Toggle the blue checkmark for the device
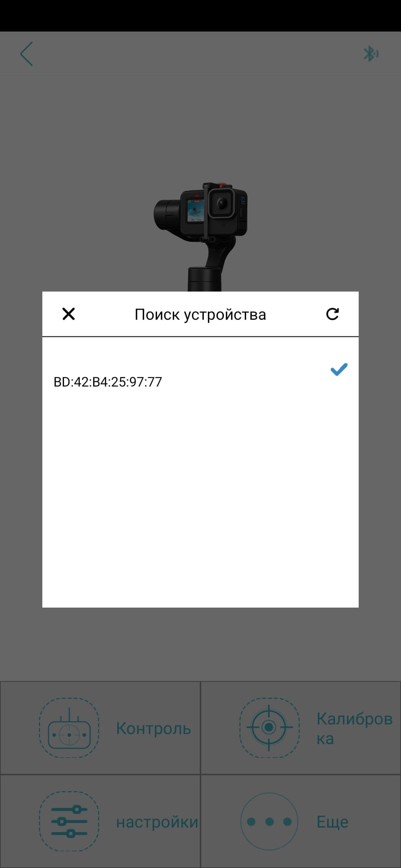This screenshot has width=401, height=868. [x=339, y=369]
